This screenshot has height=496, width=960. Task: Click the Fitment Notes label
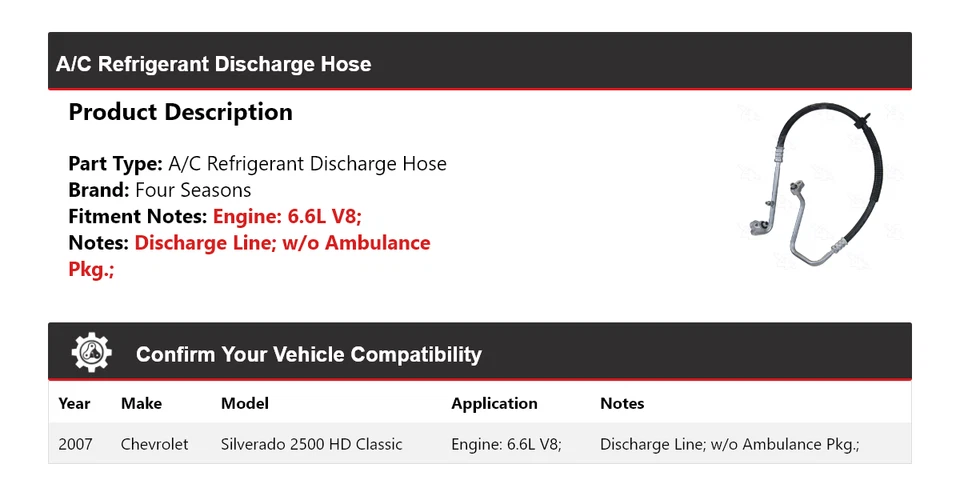[x=137, y=216]
